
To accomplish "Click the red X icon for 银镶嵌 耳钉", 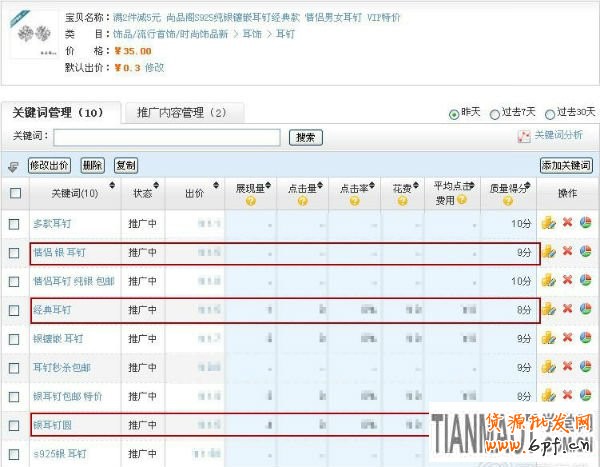I will point(567,339).
